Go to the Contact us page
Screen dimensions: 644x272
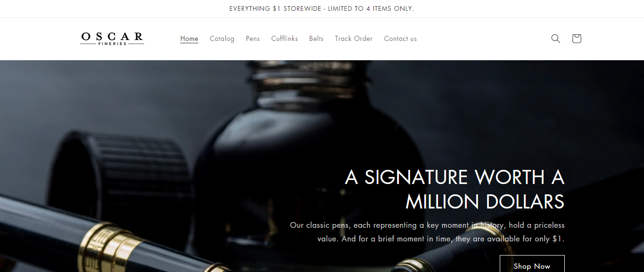pos(400,39)
